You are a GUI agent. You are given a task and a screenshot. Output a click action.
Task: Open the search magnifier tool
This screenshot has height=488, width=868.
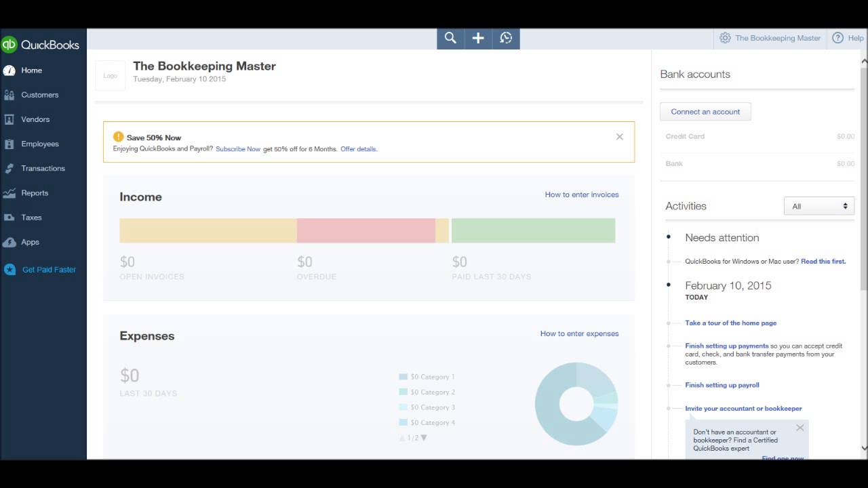[x=450, y=38]
